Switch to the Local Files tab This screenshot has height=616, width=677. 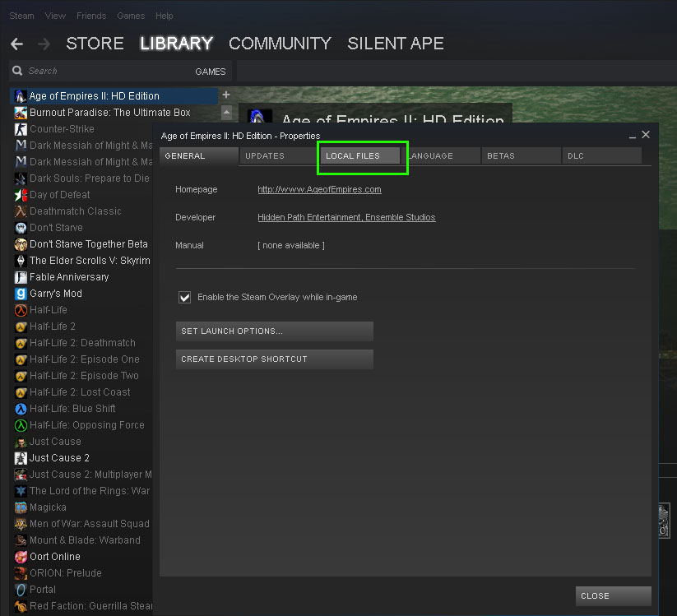pyautogui.click(x=360, y=155)
